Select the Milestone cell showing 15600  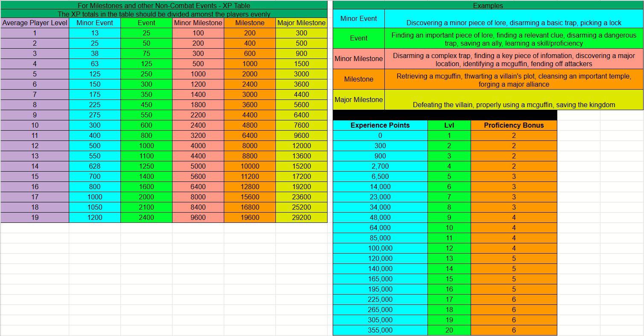[250, 197]
